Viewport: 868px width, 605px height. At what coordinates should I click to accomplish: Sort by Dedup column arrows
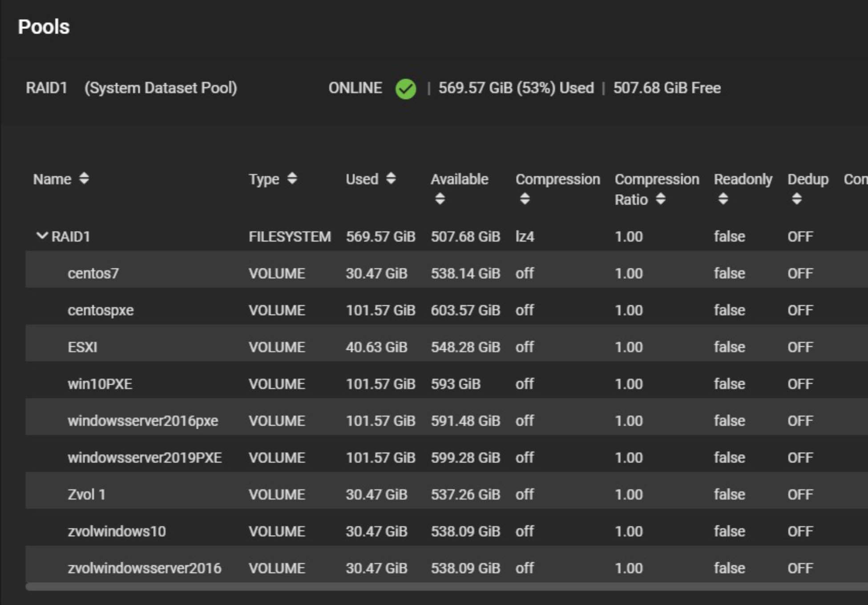[x=797, y=199]
